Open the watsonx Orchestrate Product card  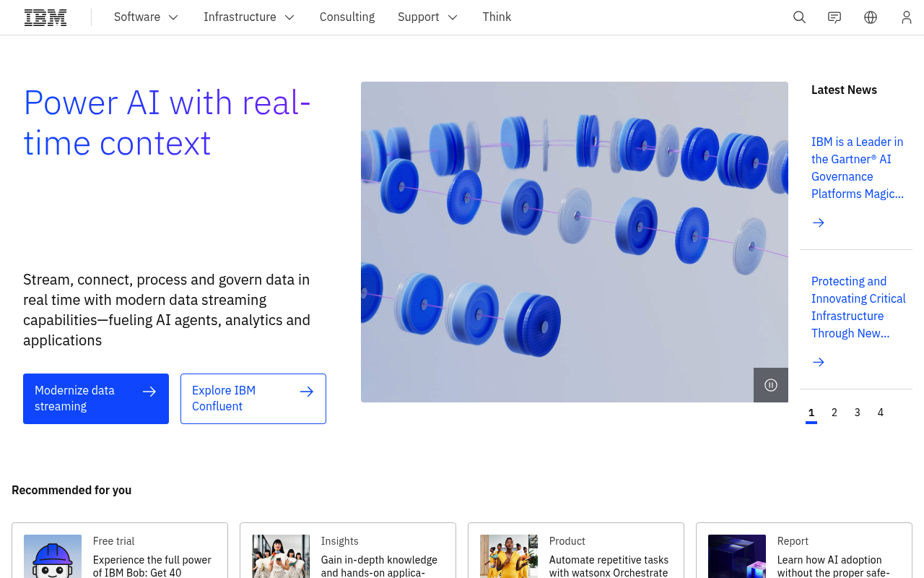[x=576, y=551]
